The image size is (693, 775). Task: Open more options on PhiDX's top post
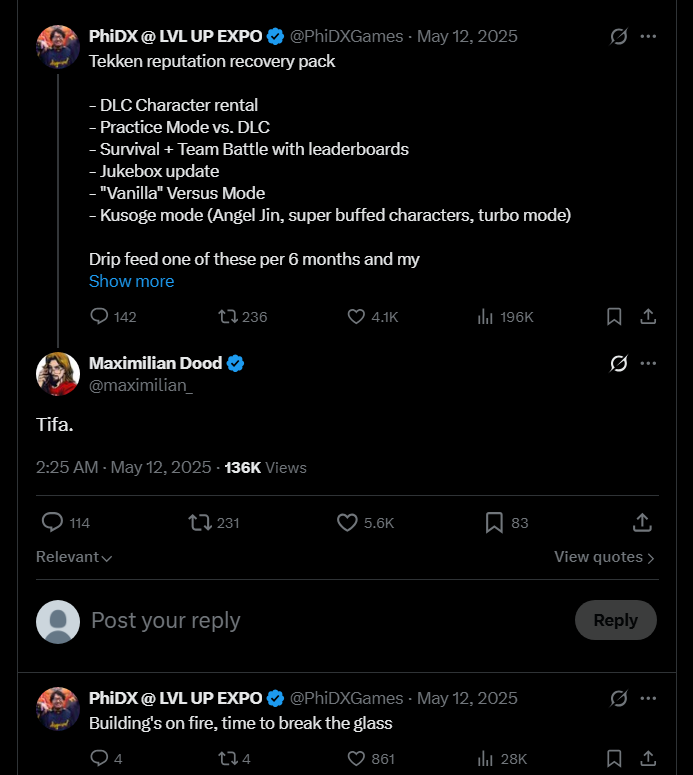pos(648,36)
